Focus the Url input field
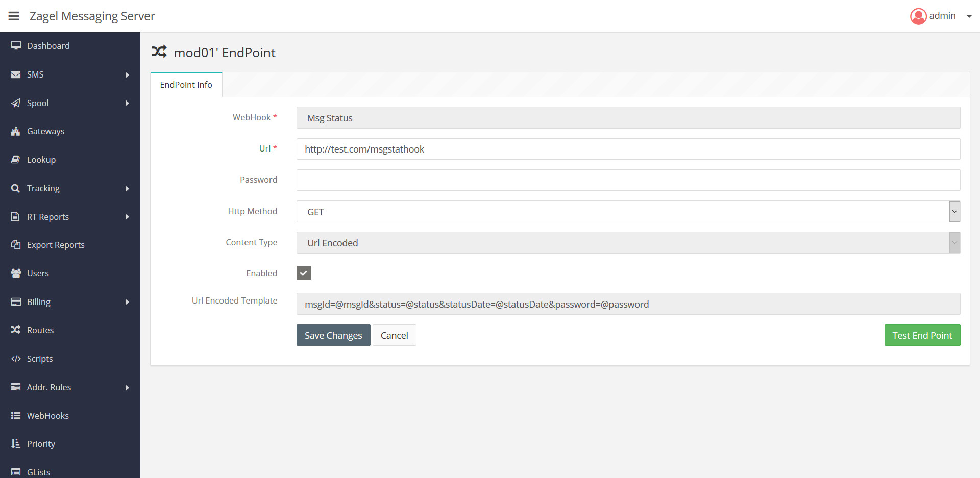 [x=628, y=149]
